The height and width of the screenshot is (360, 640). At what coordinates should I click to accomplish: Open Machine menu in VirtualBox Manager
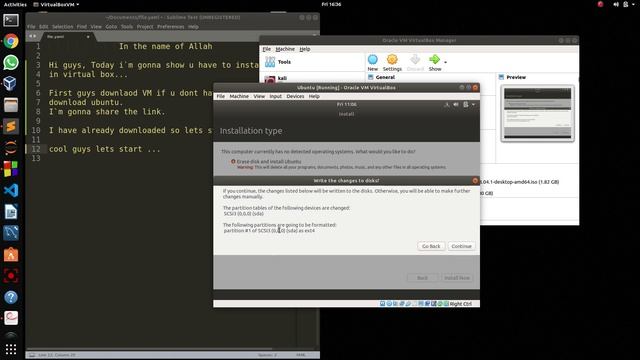click(285, 49)
